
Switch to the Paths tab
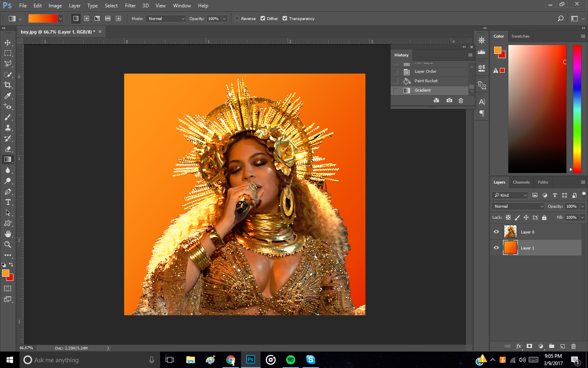coord(543,182)
